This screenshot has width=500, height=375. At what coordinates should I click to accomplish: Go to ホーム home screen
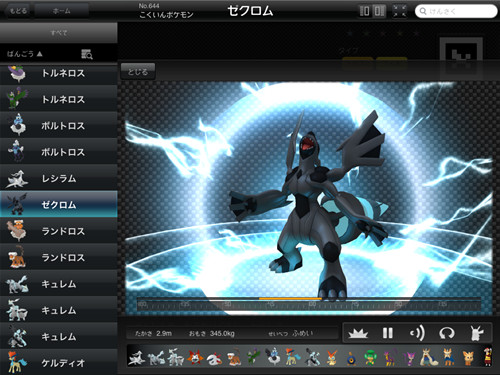(61, 11)
